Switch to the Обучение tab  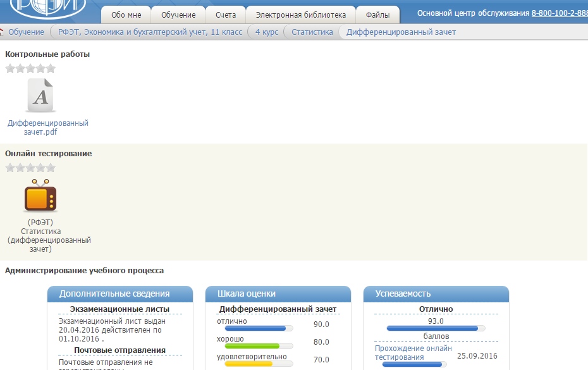(x=178, y=15)
